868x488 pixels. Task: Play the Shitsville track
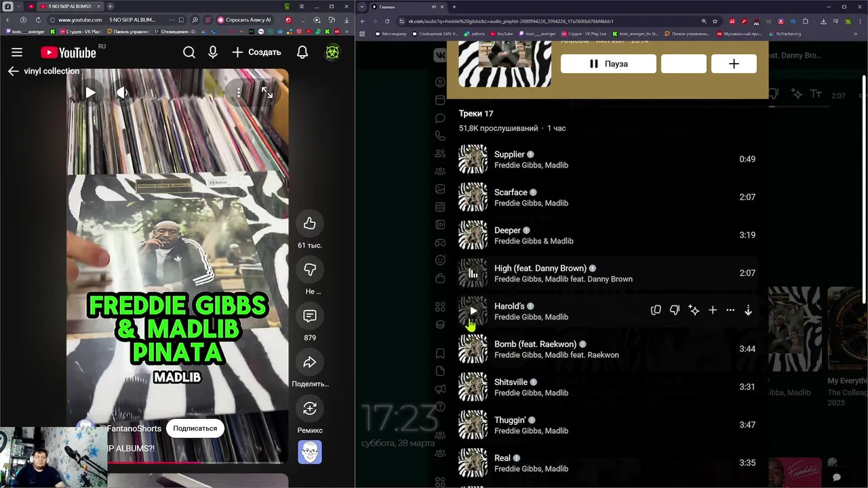[607, 387]
